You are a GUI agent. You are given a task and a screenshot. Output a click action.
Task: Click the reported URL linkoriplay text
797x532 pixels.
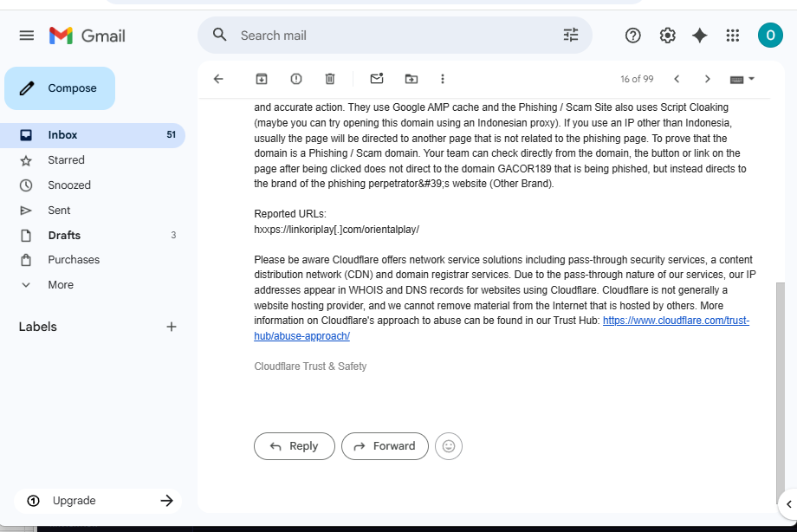[x=336, y=230]
